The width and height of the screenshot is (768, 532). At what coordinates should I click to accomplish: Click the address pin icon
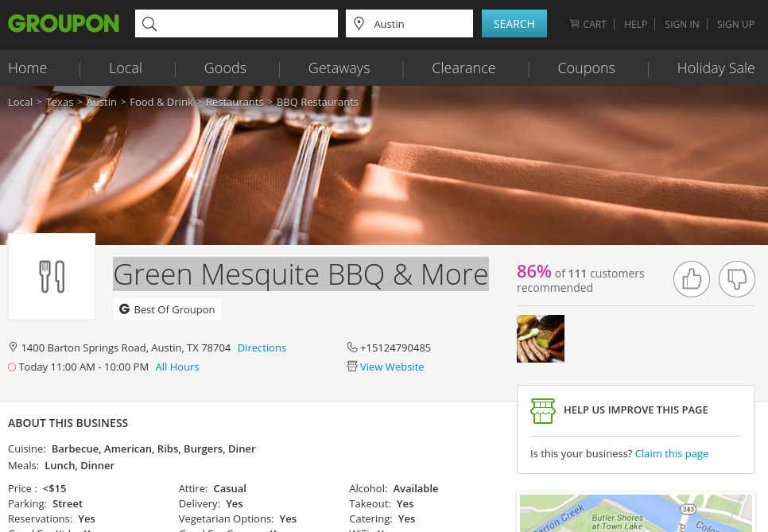point(14,348)
